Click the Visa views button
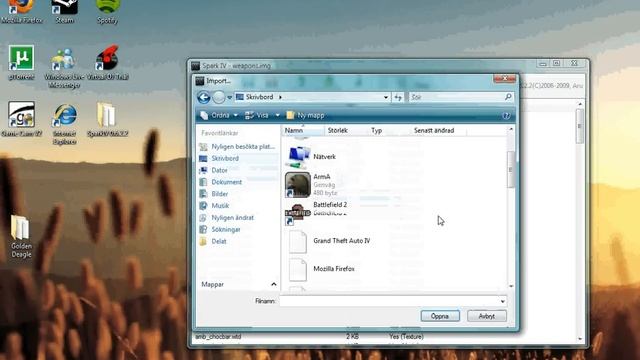The height and width of the screenshot is (360, 640). tap(257, 116)
